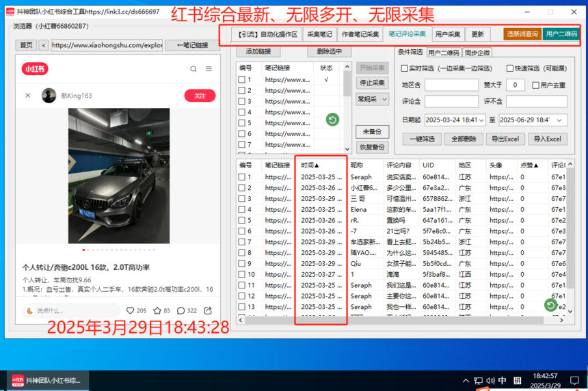Click the URL address field
The width and height of the screenshot is (588, 391).
[x=107, y=45]
